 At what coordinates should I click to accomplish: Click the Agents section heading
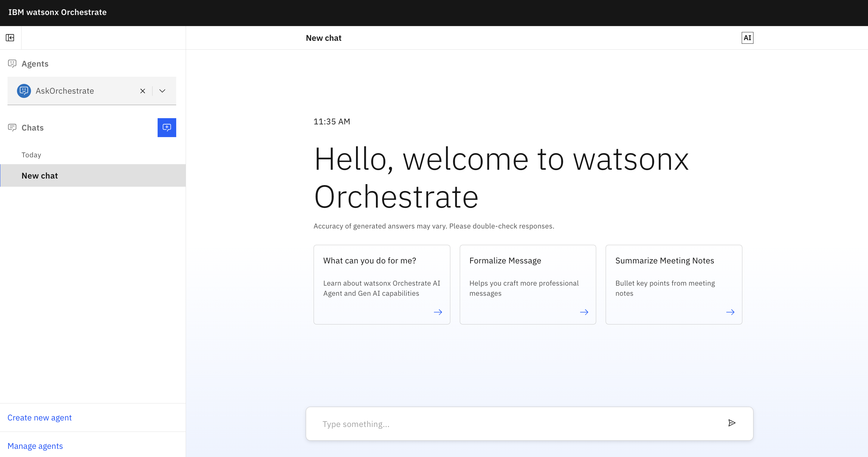tap(35, 64)
